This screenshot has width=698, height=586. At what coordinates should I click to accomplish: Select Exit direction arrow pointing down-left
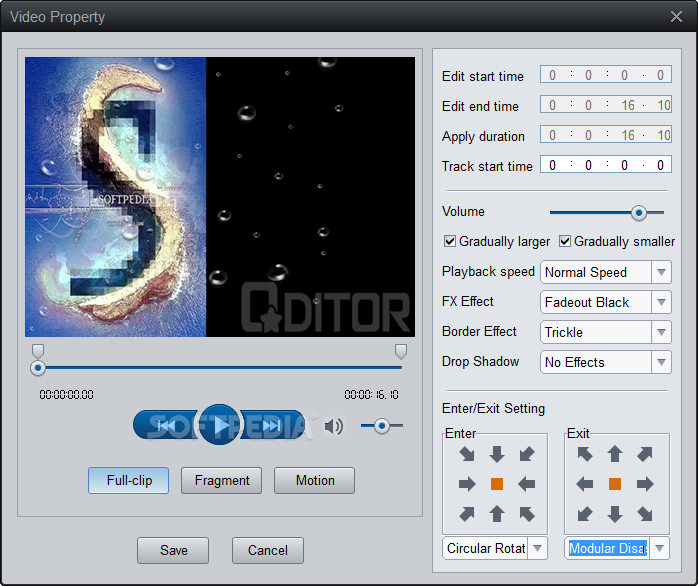tap(585, 514)
